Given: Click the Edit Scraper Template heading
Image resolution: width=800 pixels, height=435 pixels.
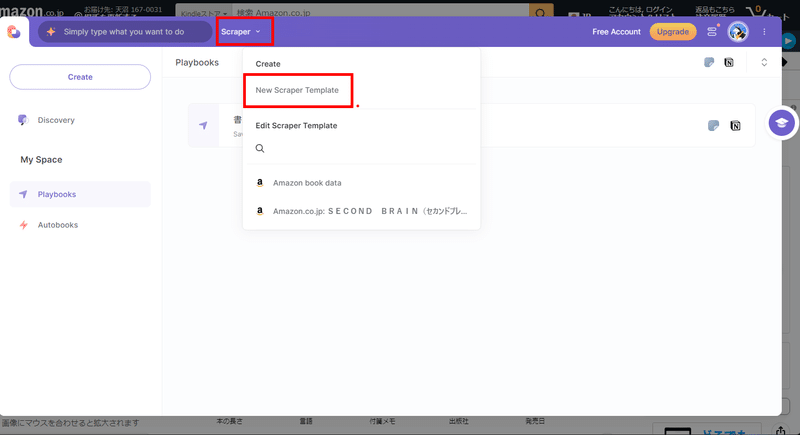Looking at the screenshot, I should pyautogui.click(x=296, y=125).
